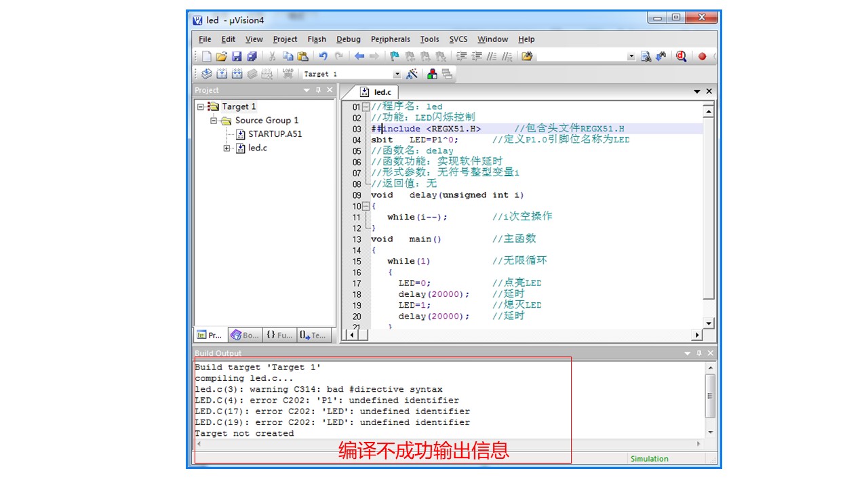Close the led.c editor document
The width and height of the screenshot is (868, 488).
click(709, 91)
